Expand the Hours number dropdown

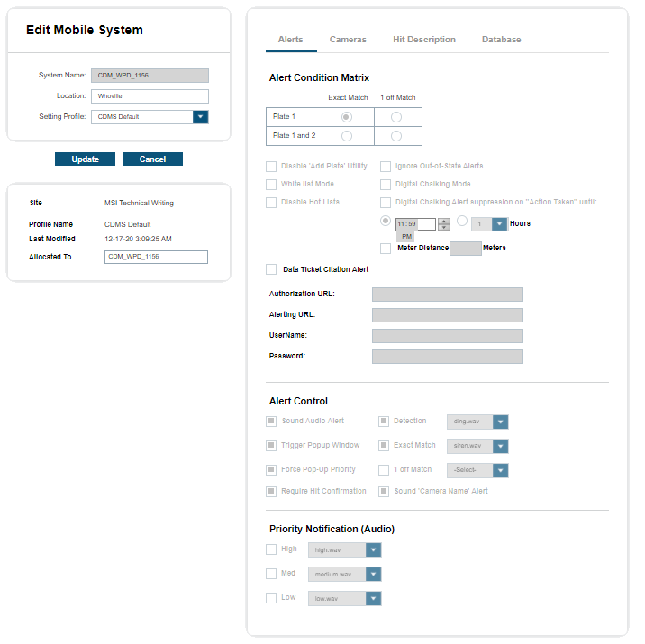click(500, 224)
